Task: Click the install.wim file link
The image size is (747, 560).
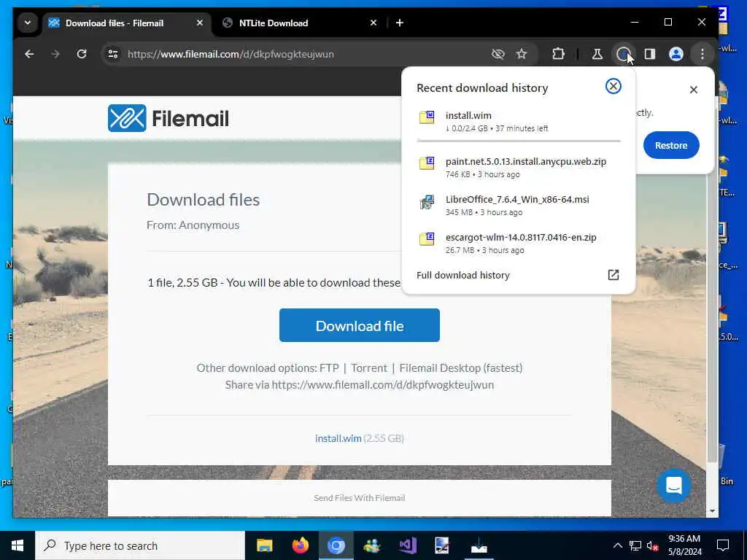Action: (338, 438)
